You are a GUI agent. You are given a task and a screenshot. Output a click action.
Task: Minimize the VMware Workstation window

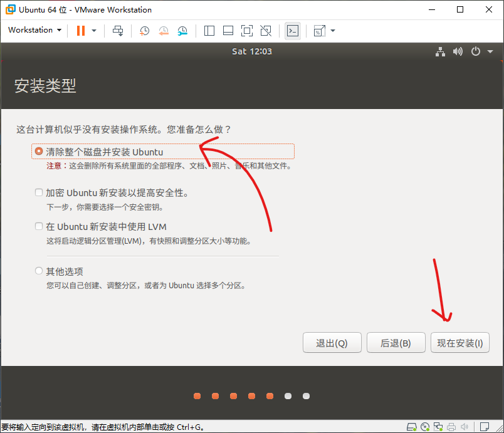[x=432, y=9]
